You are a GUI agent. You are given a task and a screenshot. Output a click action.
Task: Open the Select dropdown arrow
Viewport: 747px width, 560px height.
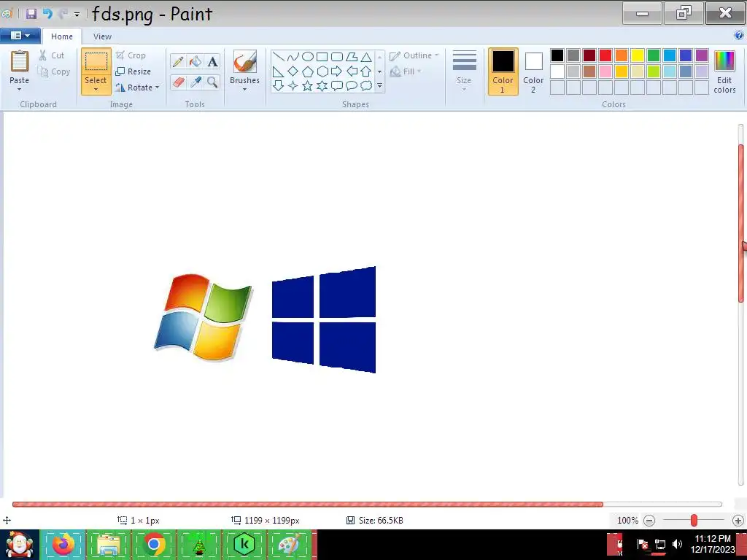96,90
